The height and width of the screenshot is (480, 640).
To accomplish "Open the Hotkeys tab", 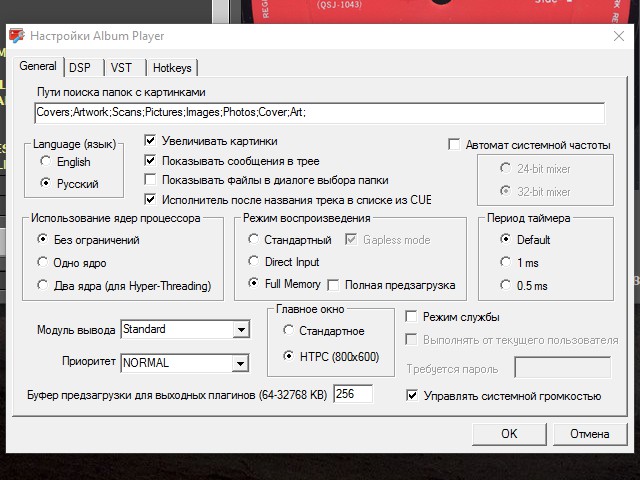I will coord(172,68).
